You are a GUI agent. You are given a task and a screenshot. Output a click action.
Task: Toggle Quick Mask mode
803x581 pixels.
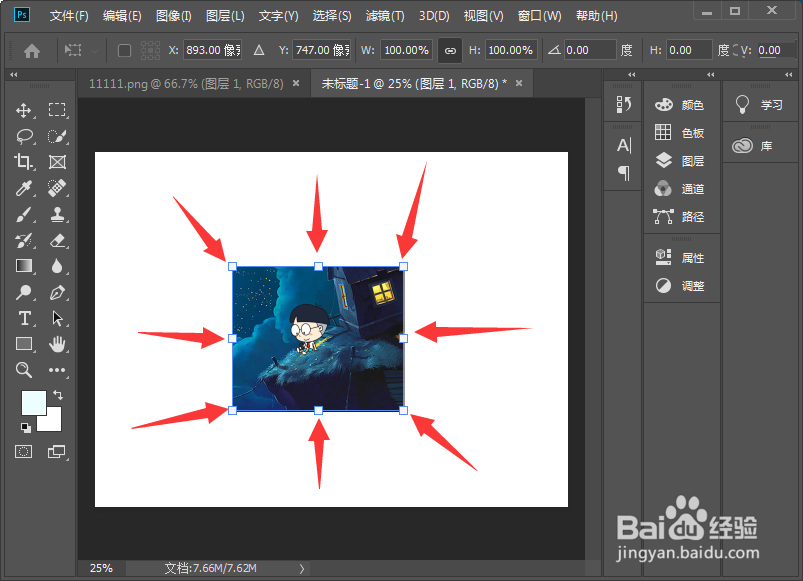coord(24,451)
